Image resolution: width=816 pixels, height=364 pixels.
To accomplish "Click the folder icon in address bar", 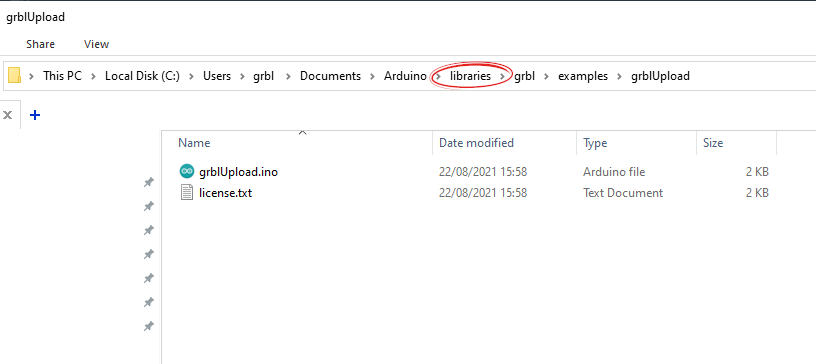I will 15,76.
